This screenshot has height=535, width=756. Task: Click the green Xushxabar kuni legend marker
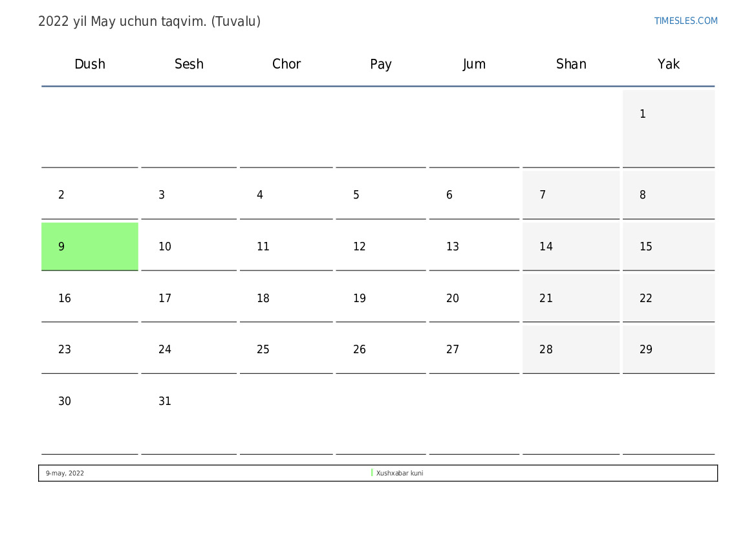pyautogui.click(x=372, y=473)
